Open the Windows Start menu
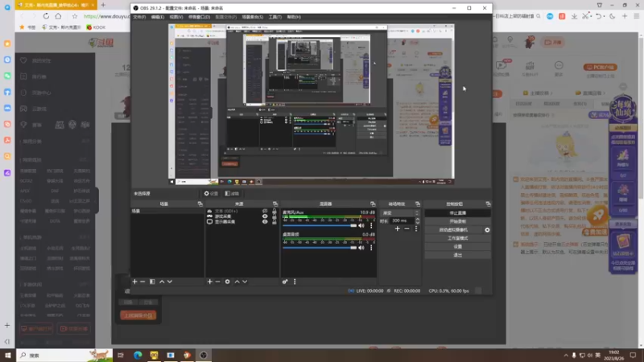Viewport: 644px width, 362px height. (x=7, y=355)
